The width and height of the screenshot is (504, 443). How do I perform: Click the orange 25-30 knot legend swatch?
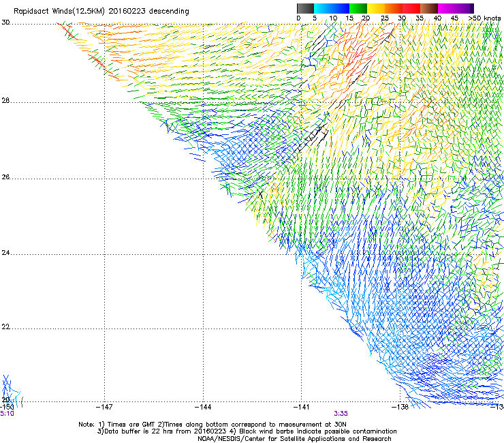[394, 8]
